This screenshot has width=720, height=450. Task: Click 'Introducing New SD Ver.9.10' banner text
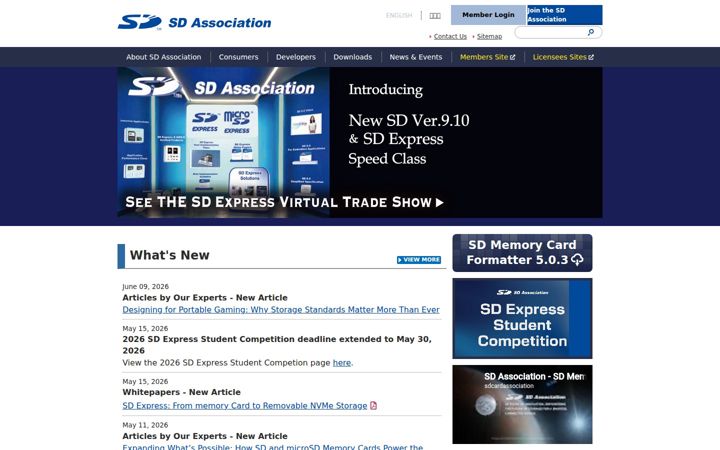(409, 124)
